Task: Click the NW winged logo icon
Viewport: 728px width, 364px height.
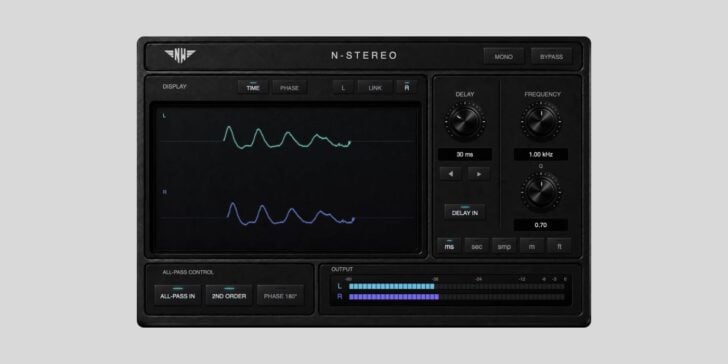Action: click(x=180, y=56)
